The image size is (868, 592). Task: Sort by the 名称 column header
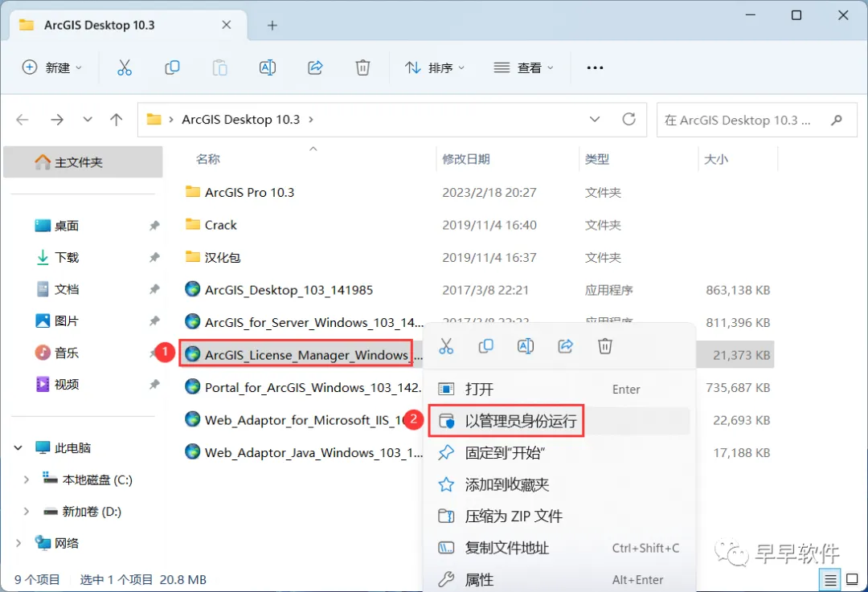[208, 159]
